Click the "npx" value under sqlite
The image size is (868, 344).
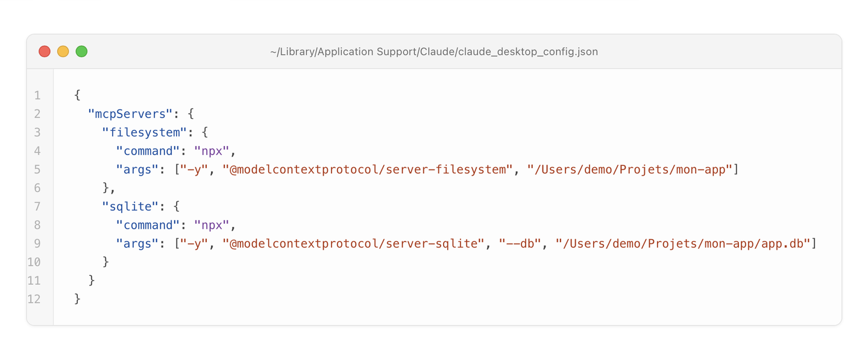pyautogui.click(x=212, y=225)
